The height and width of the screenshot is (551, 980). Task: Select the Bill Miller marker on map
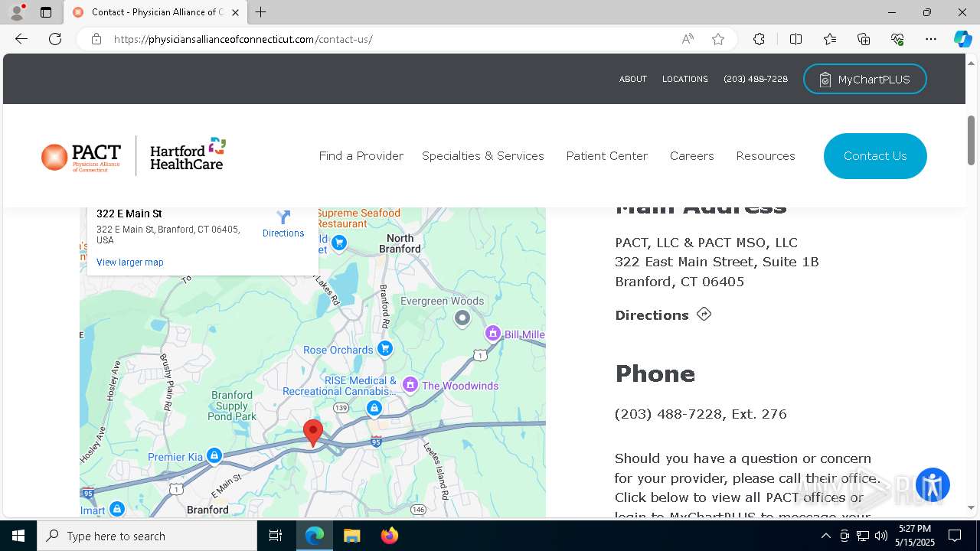click(x=493, y=334)
